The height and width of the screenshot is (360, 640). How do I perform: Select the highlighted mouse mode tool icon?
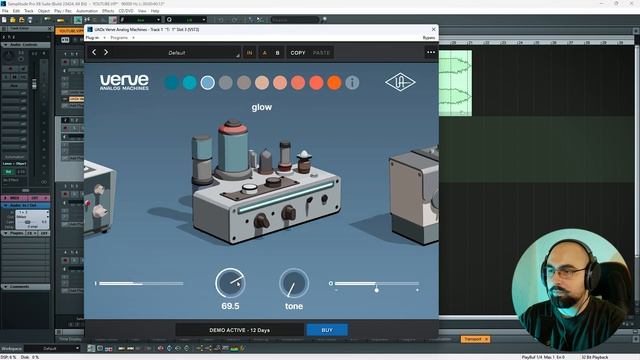(x=78, y=20)
